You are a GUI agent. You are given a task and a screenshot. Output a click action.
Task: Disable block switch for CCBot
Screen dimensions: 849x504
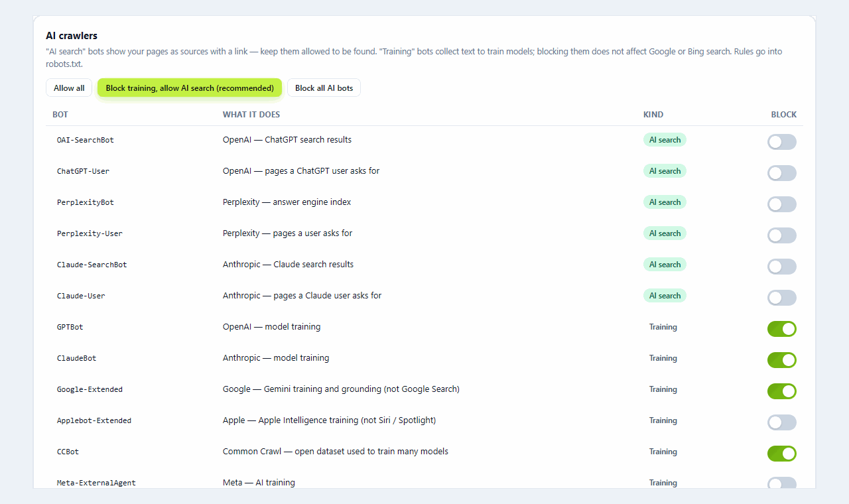[x=781, y=454]
